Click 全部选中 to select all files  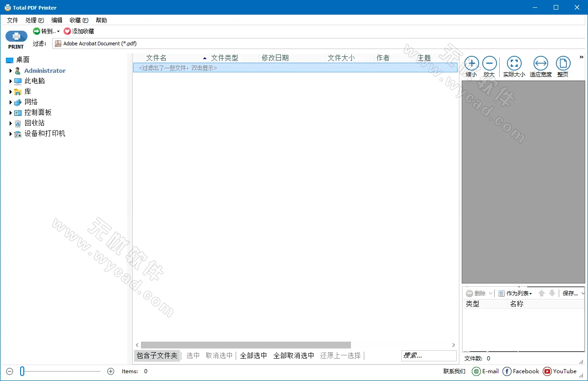pos(254,355)
